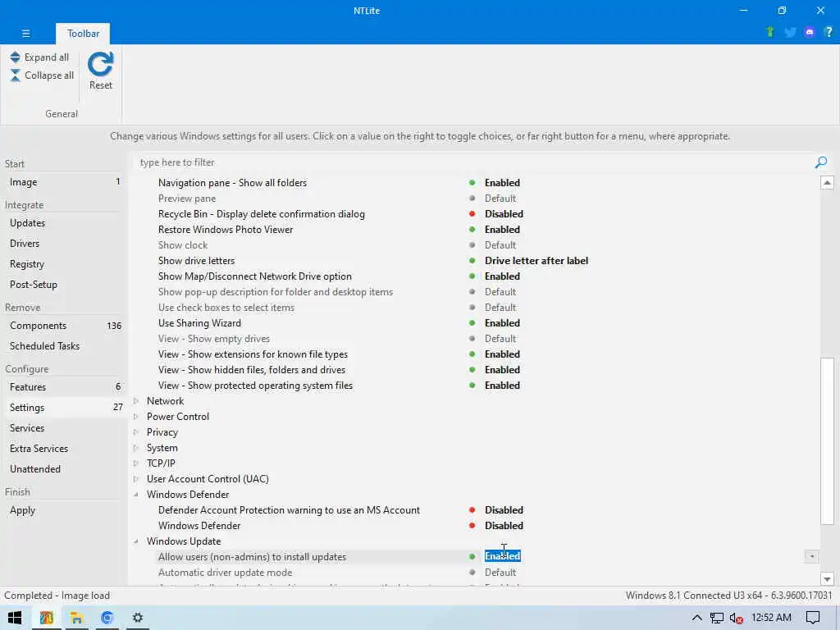The height and width of the screenshot is (630, 840).
Task: Expand the Network tree node
Action: [x=136, y=400]
